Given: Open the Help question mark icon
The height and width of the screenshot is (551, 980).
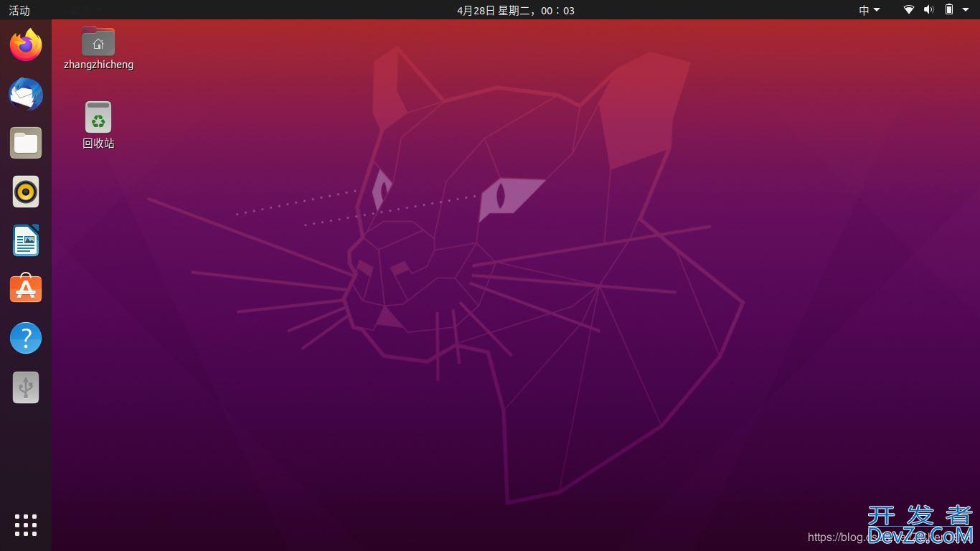Looking at the screenshot, I should tap(26, 338).
